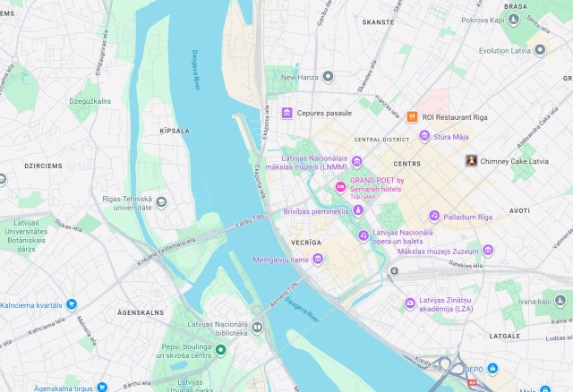Click the Latvijas Nacionālais mākslas muzejs label
This screenshot has width=573, height=392.
point(306,163)
